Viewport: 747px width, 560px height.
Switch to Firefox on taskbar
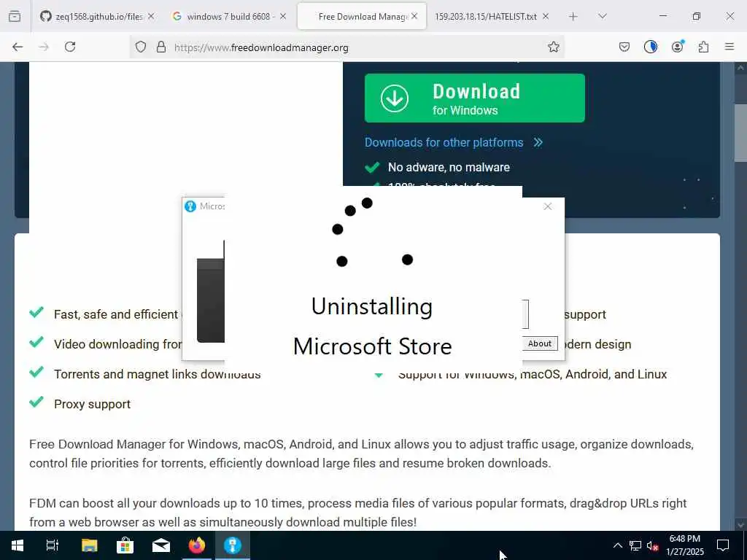(x=197, y=545)
